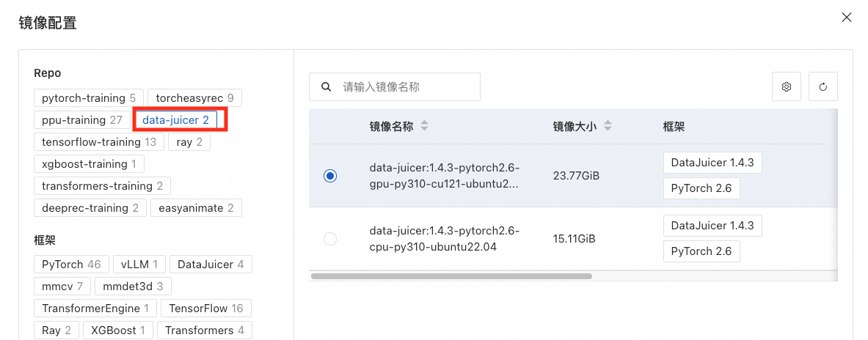Filter by easyanimate repo tag
The width and height of the screenshot is (868, 340).
click(x=196, y=208)
